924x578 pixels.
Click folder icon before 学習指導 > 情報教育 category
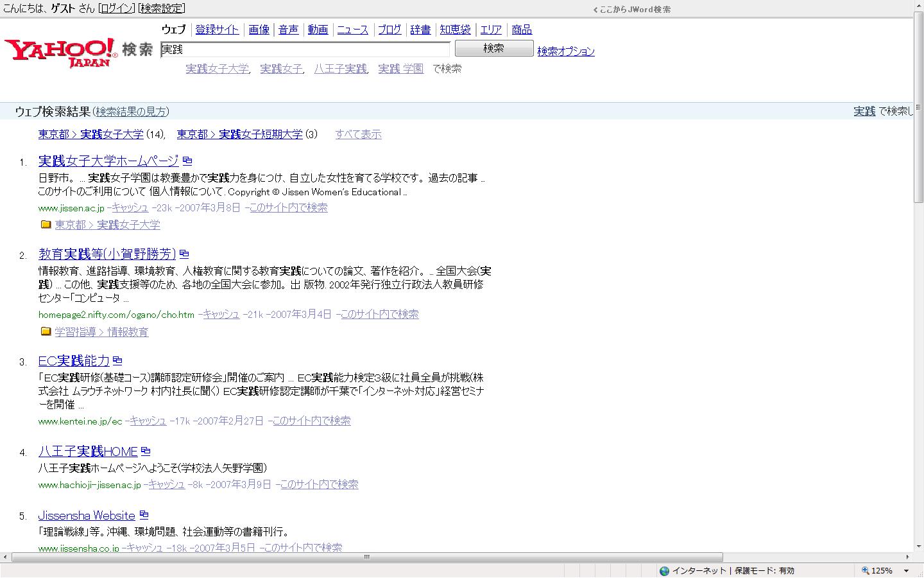(x=46, y=332)
